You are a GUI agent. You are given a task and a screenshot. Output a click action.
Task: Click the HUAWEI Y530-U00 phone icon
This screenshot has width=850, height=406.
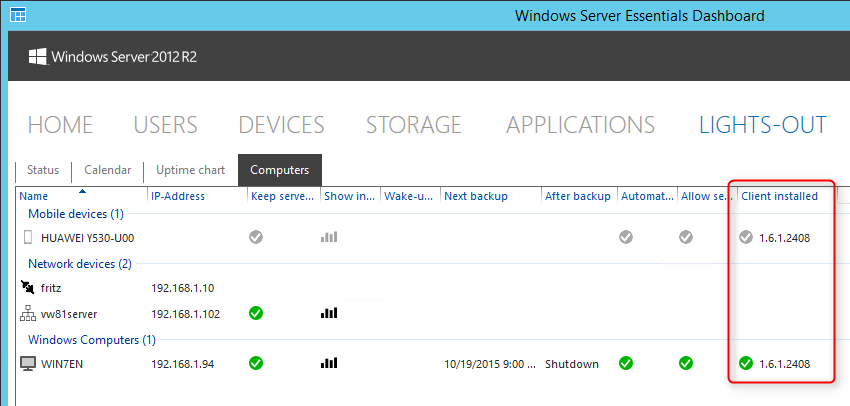click(28, 237)
